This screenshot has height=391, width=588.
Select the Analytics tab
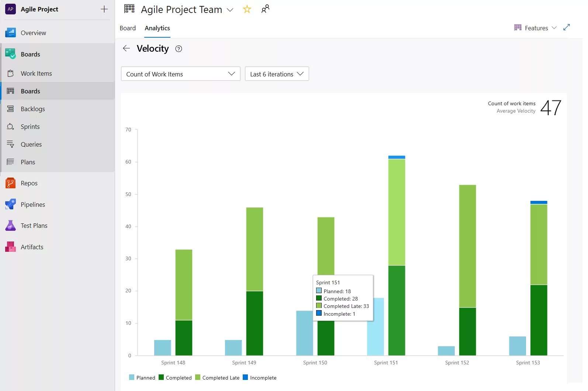click(157, 28)
